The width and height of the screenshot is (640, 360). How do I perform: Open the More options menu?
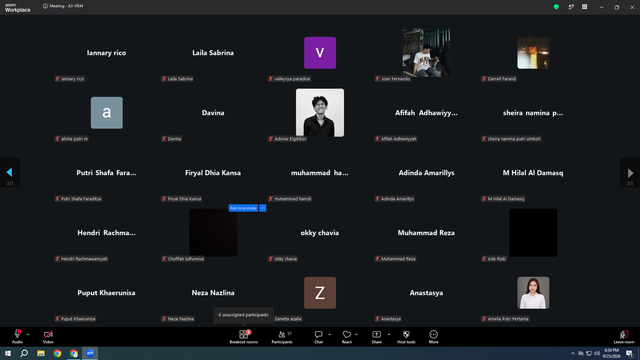point(433,337)
